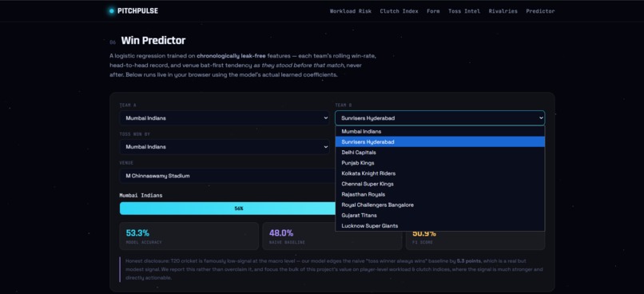Navigate to Toss Intel

coord(464,11)
